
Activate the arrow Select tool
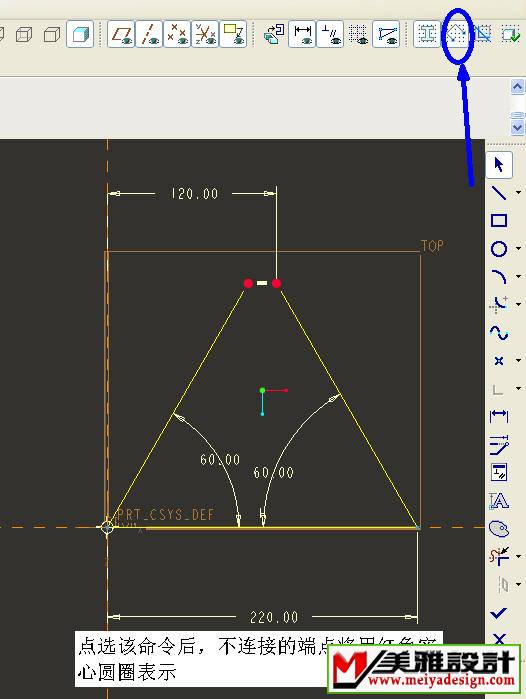point(499,164)
